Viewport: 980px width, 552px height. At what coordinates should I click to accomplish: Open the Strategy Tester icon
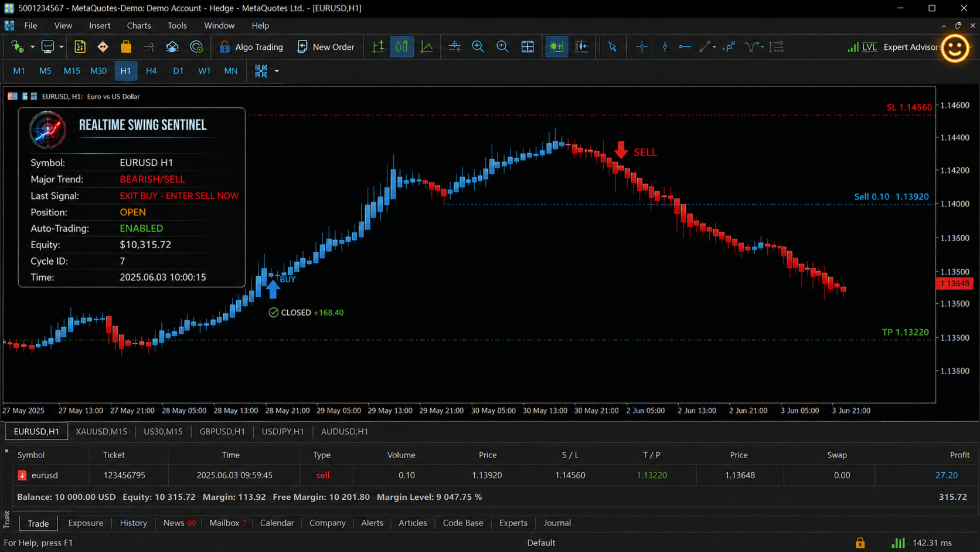[x=149, y=47]
